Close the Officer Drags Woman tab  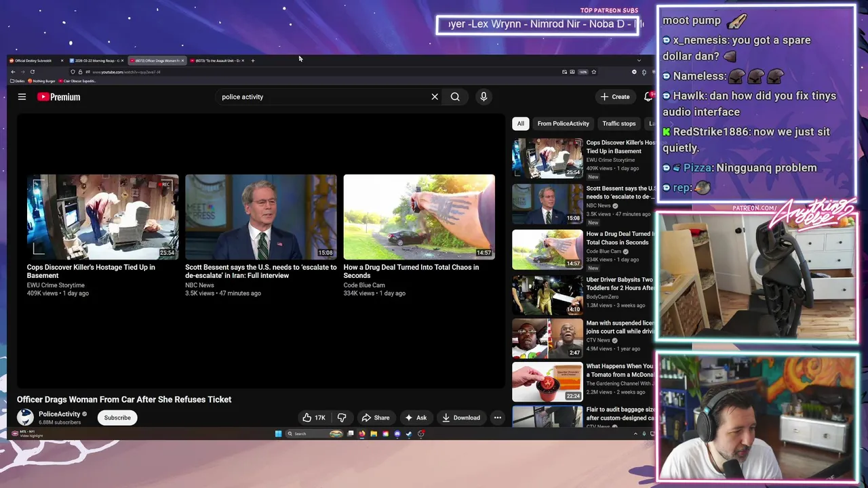click(x=182, y=60)
